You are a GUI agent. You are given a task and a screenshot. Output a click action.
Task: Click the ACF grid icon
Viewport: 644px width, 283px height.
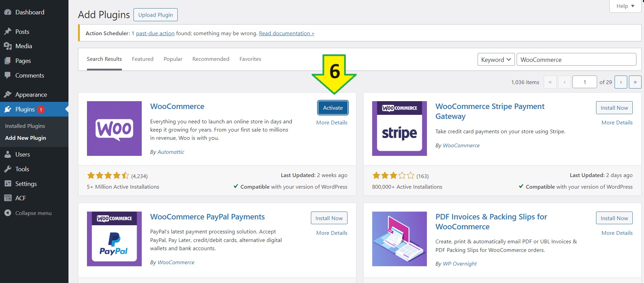tap(8, 198)
